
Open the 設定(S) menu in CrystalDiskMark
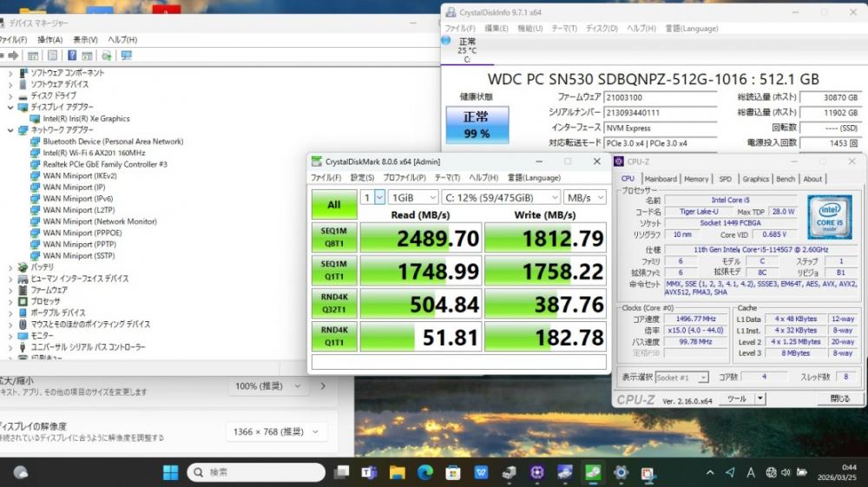(x=362, y=178)
